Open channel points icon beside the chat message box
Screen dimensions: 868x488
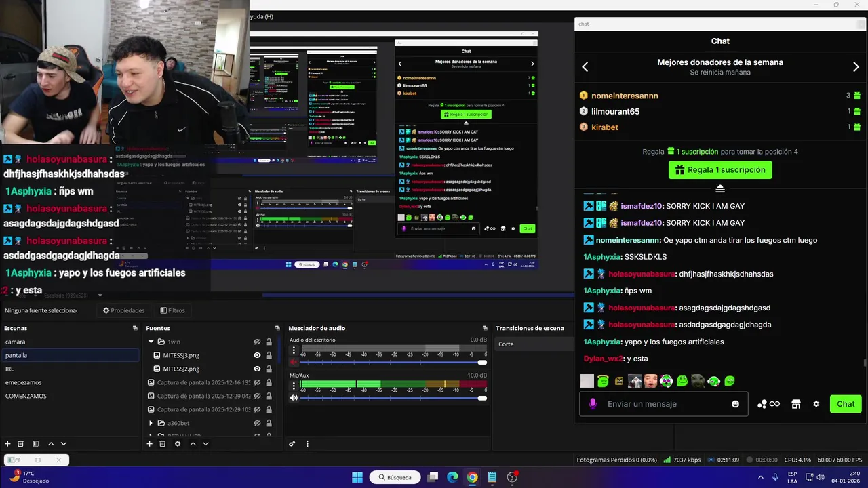[x=768, y=404]
